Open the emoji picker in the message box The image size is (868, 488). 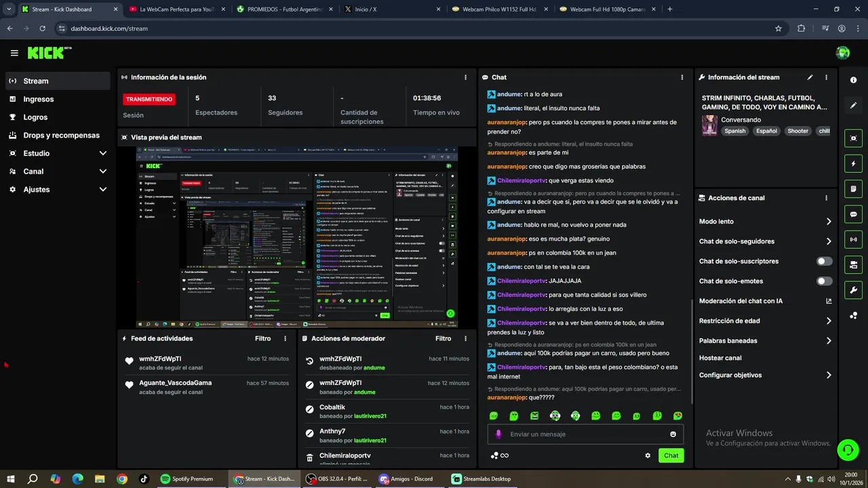pyautogui.click(x=673, y=434)
